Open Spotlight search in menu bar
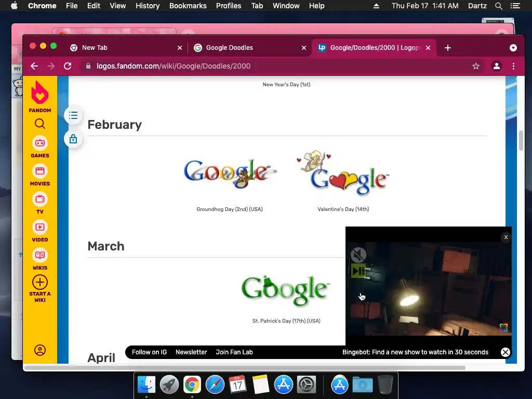532x399 pixels. [498, 6]
